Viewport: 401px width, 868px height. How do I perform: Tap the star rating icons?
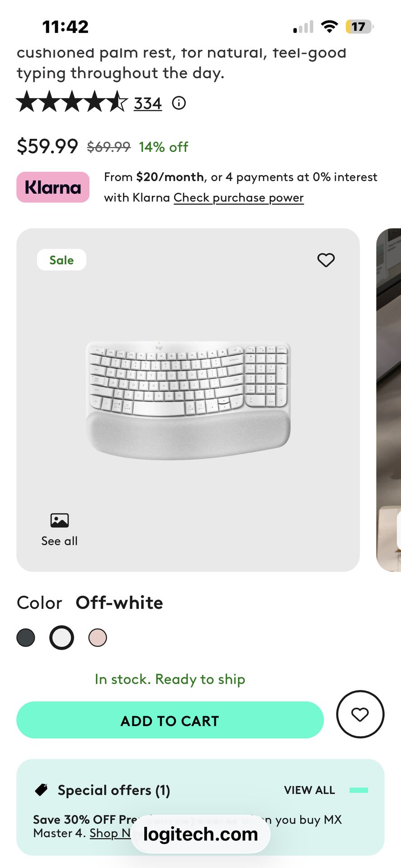pos(72,102)
